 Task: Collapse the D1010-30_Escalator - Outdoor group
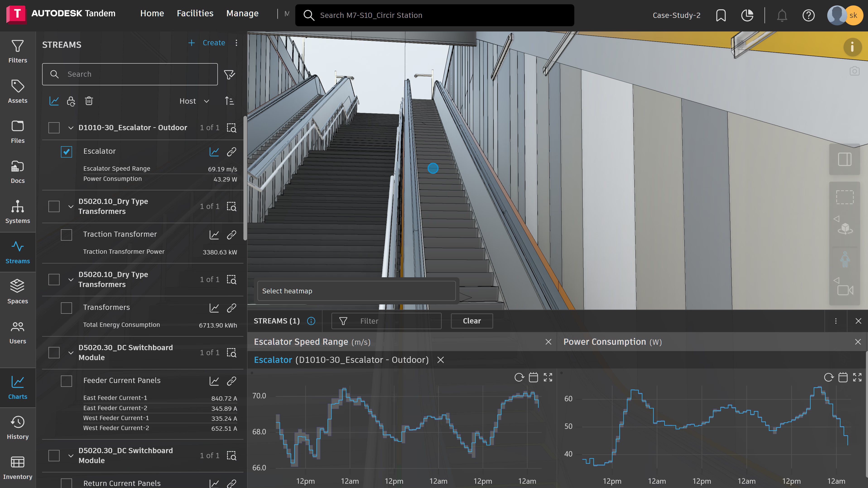[x=71, y=128]
